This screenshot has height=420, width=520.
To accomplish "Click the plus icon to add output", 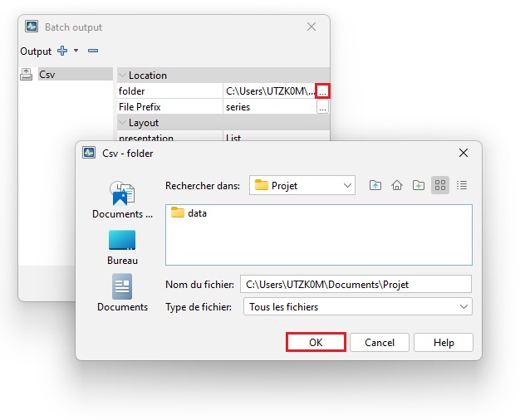I will (61, 51).
